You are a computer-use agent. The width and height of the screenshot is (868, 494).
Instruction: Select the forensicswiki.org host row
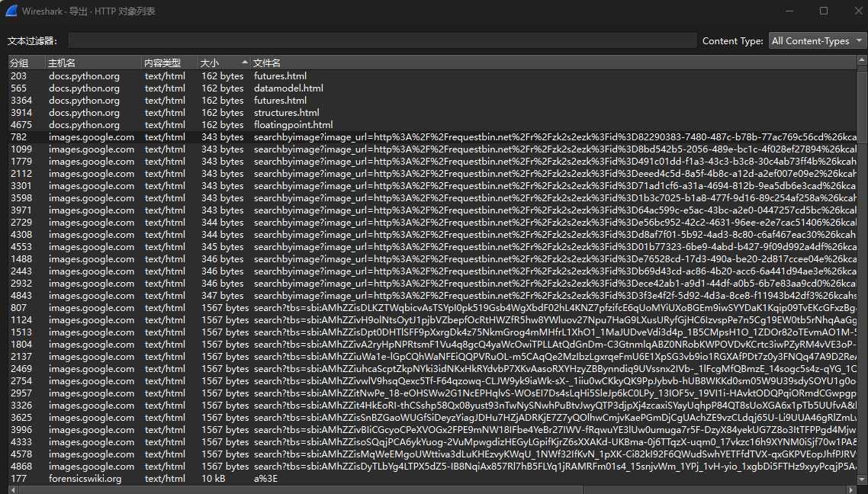(432, 478)
